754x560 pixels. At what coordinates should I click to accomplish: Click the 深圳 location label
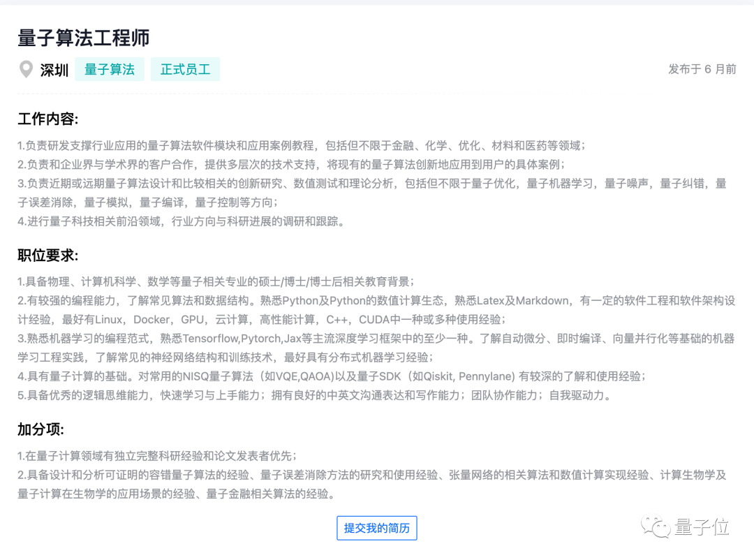[54, 70]
